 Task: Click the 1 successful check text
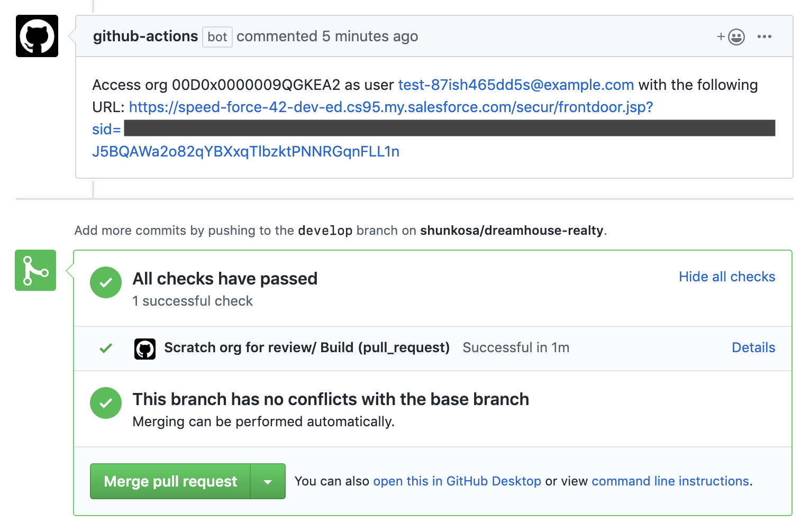click(x=193, y=301)
